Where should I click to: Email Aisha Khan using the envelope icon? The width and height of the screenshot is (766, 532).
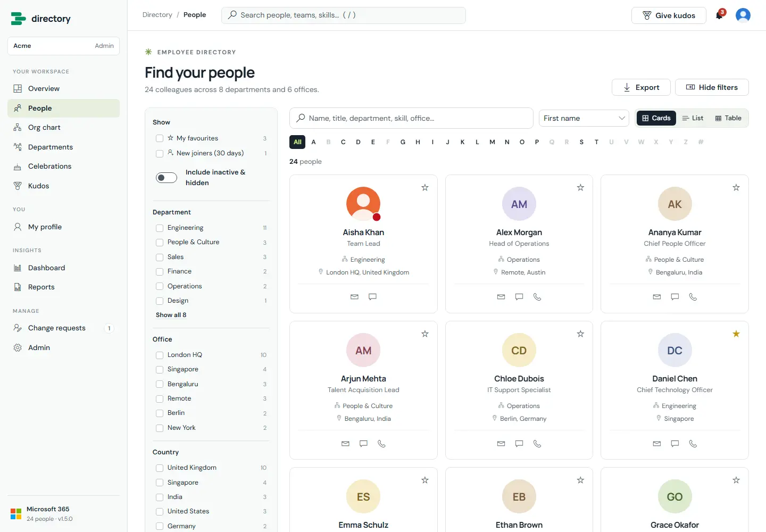pyautogui.click(x=354, y=297)
